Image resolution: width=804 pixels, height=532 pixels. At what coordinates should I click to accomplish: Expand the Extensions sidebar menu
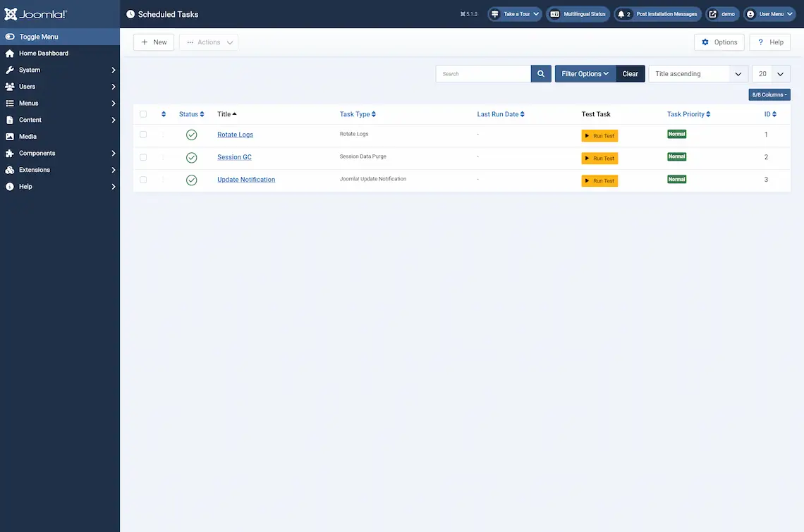point(37,169)
